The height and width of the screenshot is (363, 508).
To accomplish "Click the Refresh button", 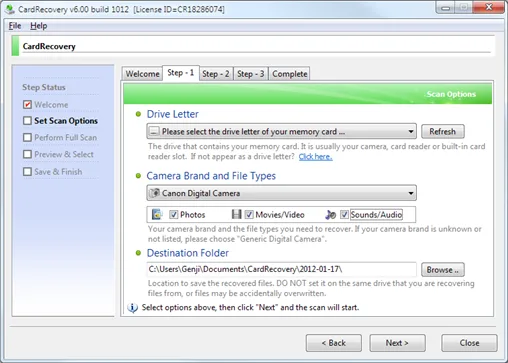I will (442, 131).
